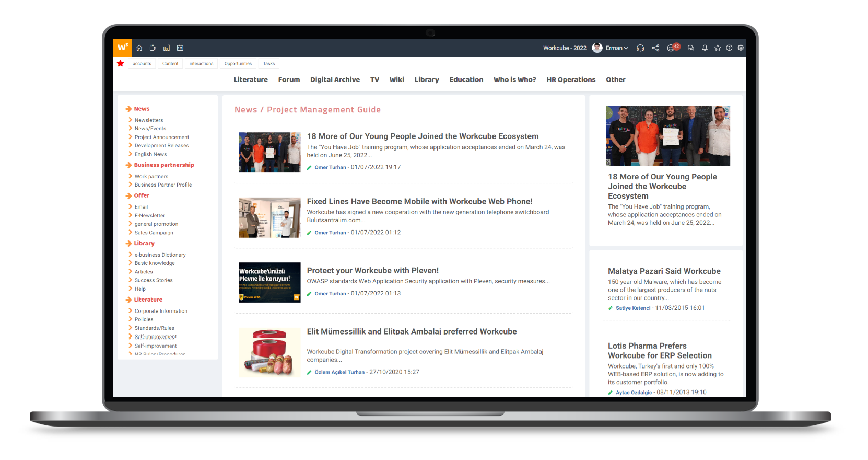Viewport: 868px width, 460px height.
Task: Open the Forum menu item
Action: click(289, 80)
